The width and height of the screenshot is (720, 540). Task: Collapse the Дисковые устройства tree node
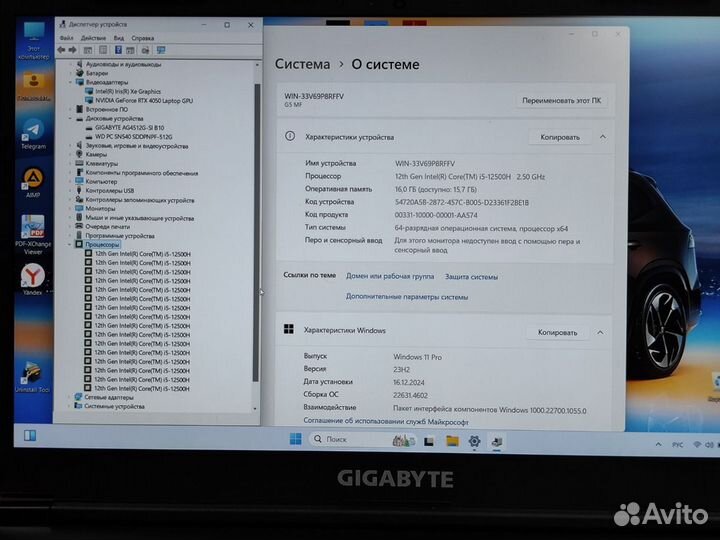coord(71,118)
